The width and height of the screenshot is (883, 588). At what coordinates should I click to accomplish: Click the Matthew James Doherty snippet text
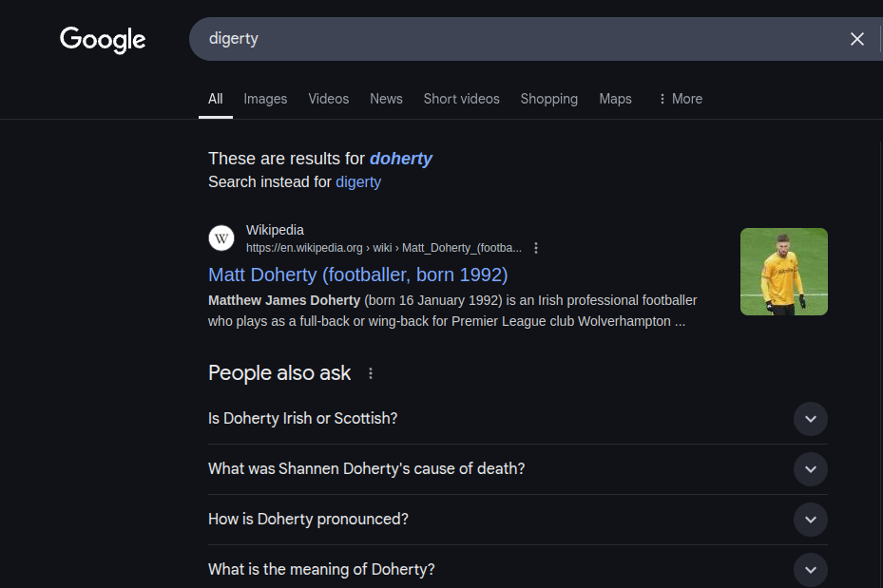point(452,311)
